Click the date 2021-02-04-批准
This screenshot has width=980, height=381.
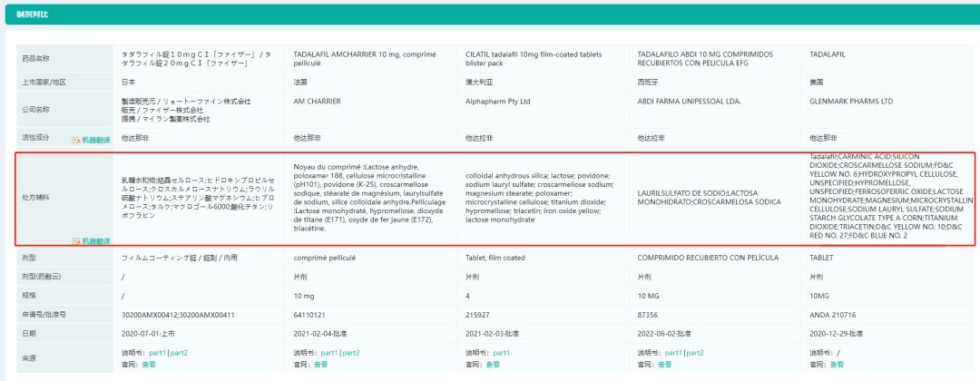(320, 334)
